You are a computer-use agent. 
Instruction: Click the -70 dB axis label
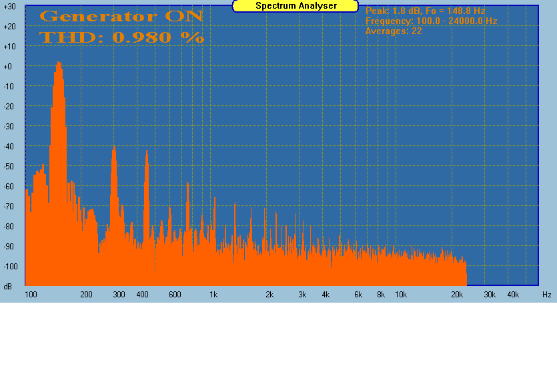[x=9, y=207]
